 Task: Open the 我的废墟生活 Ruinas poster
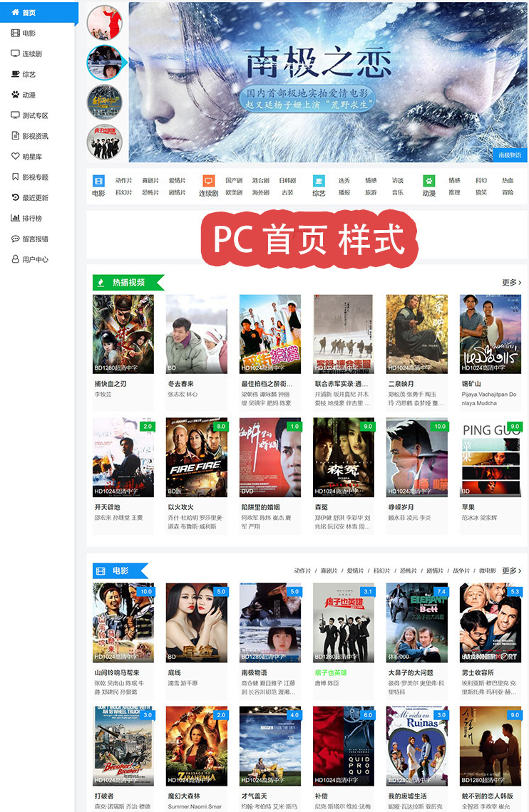coord(417,746)
